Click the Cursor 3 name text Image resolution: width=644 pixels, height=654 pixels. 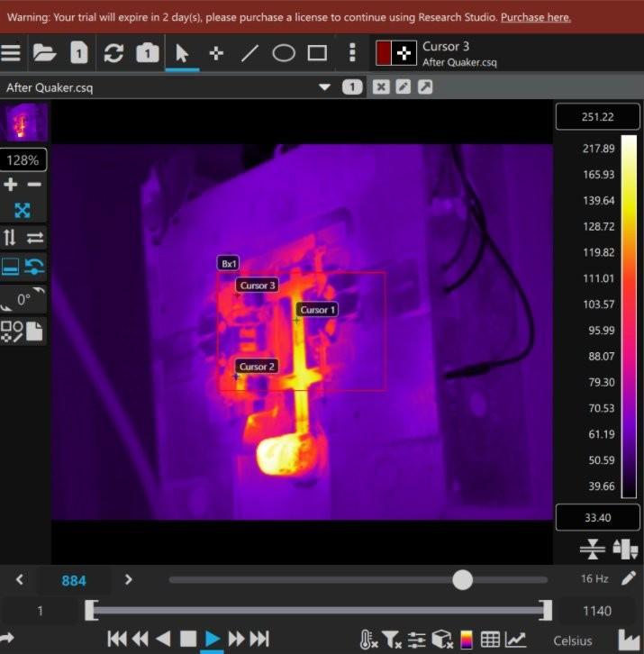coord(446,46)
